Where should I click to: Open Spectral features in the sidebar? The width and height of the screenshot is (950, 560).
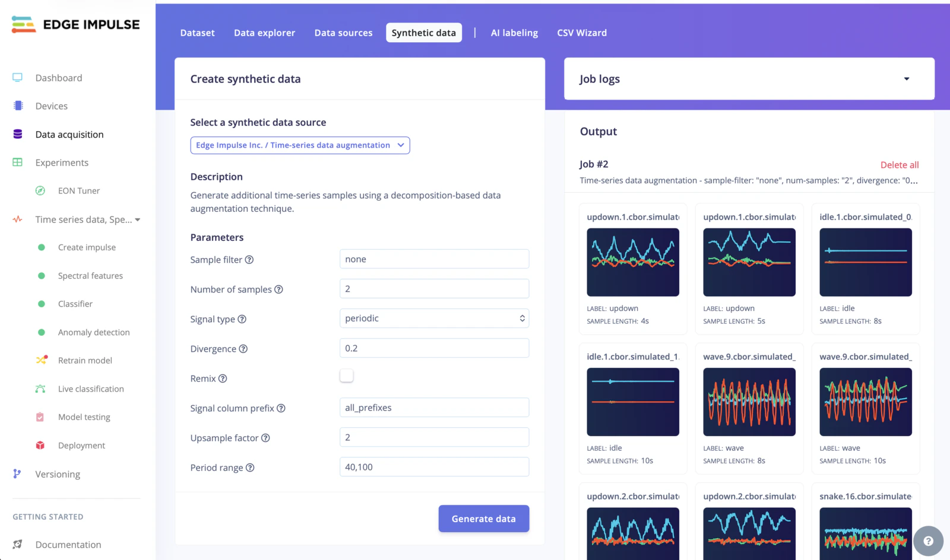pos(90,276)
